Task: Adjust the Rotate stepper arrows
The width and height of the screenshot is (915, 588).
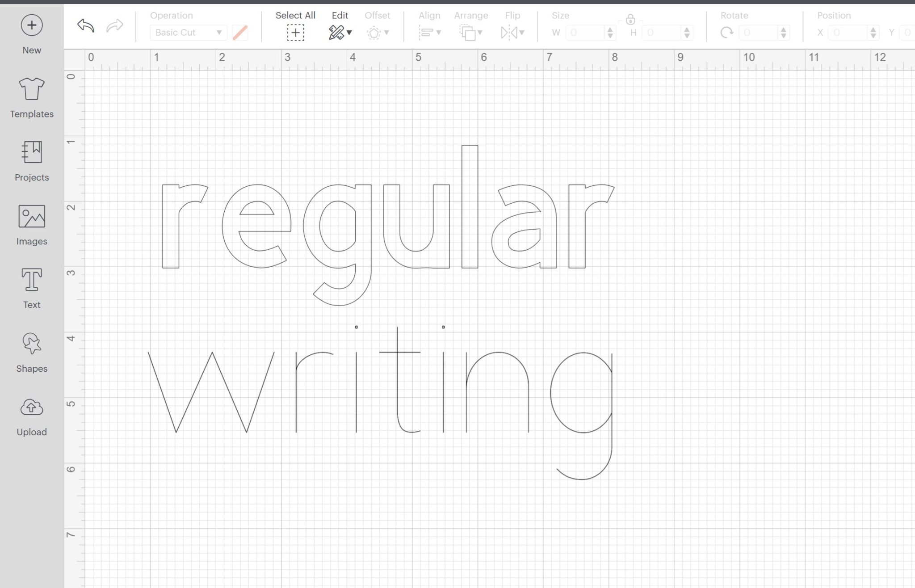Action: 783,33
